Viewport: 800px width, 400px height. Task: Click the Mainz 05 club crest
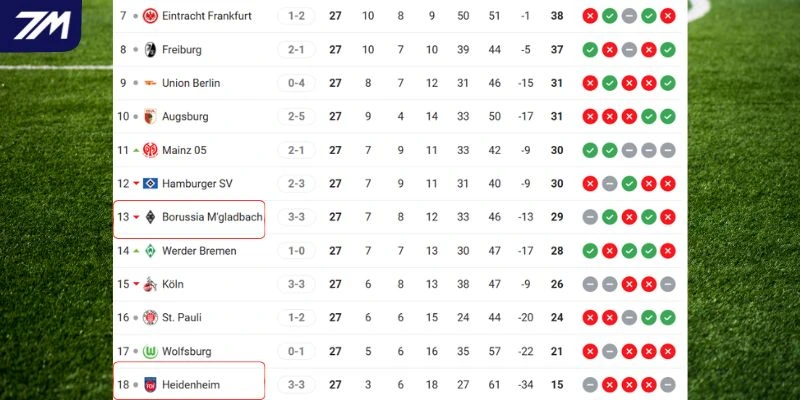[150, 150]
